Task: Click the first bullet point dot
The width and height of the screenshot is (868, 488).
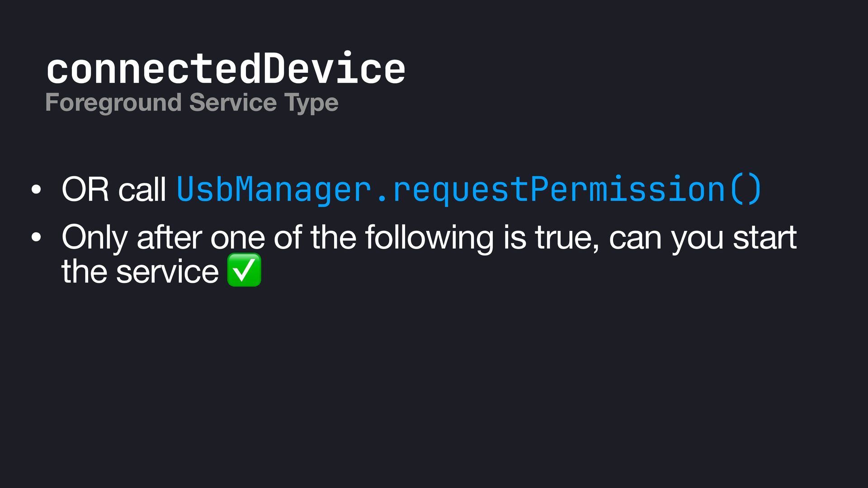Action: click(x=36, y=190)
